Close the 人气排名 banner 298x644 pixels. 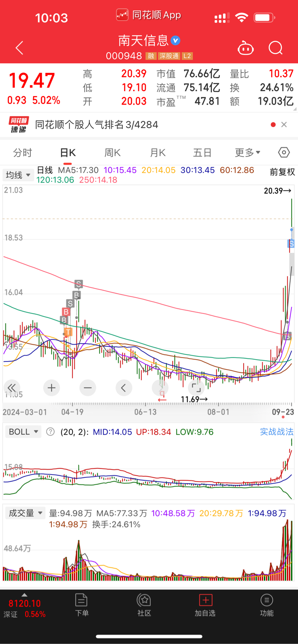coord(284,124)
